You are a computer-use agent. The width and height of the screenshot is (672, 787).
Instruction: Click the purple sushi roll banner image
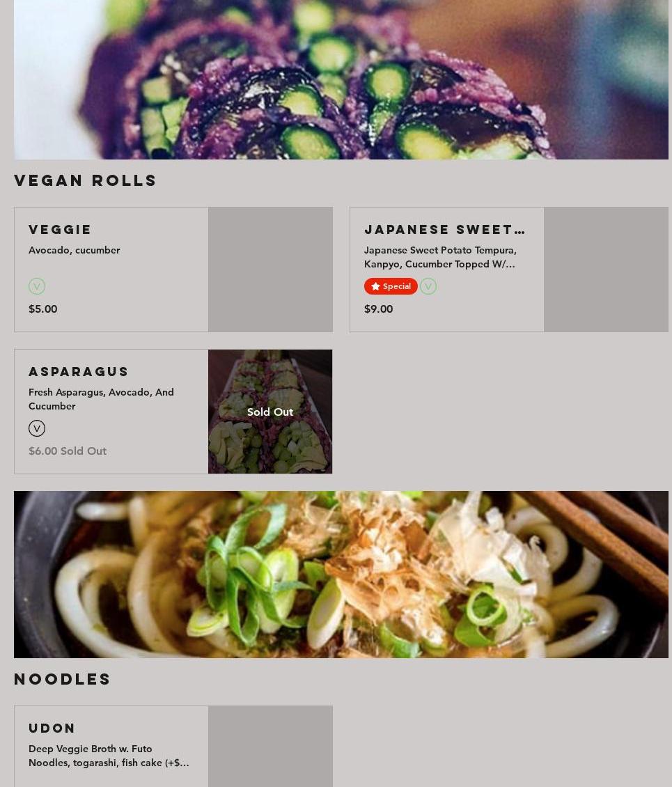341,79
